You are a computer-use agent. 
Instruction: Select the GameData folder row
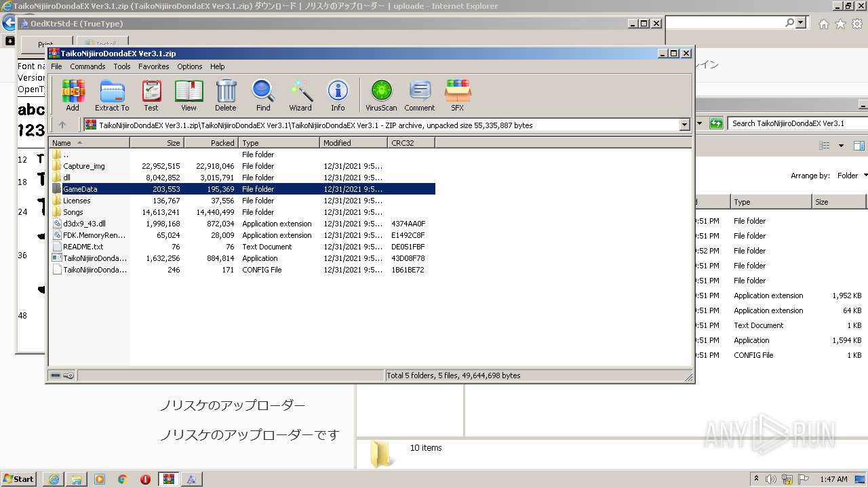[242, 189]
